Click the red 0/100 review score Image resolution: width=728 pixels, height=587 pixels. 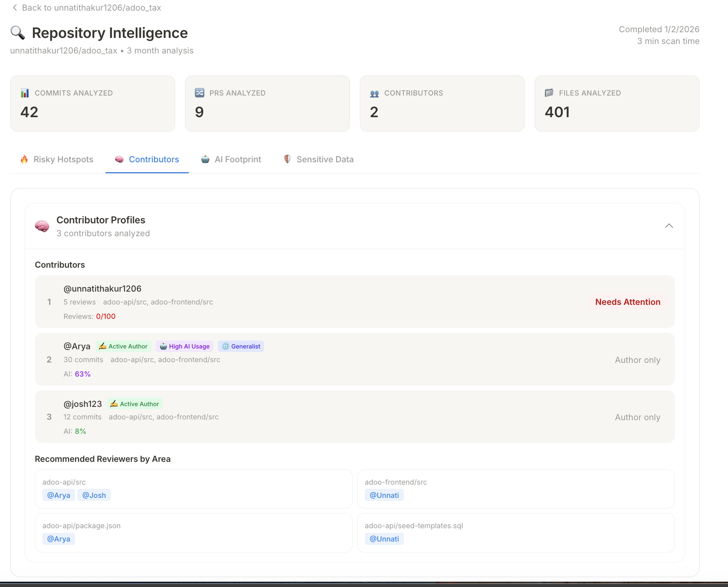point(105,316)
